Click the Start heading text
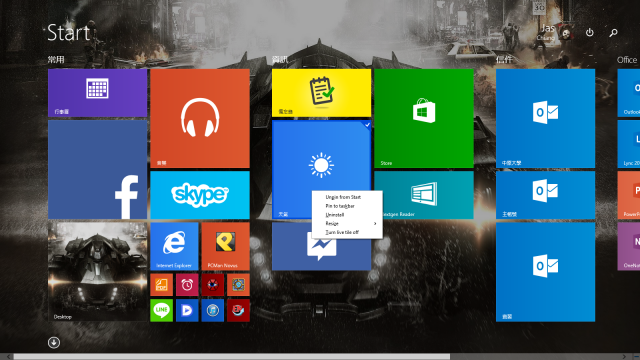The image size is (640, 360). (68, 33)
